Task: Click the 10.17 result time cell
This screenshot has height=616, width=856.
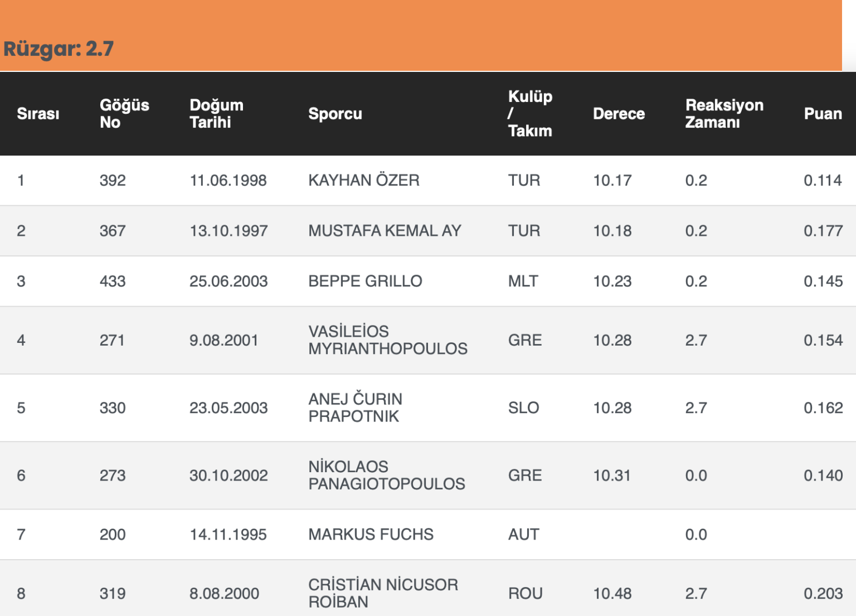Action: pyautogui.click(x=612, y=181)
